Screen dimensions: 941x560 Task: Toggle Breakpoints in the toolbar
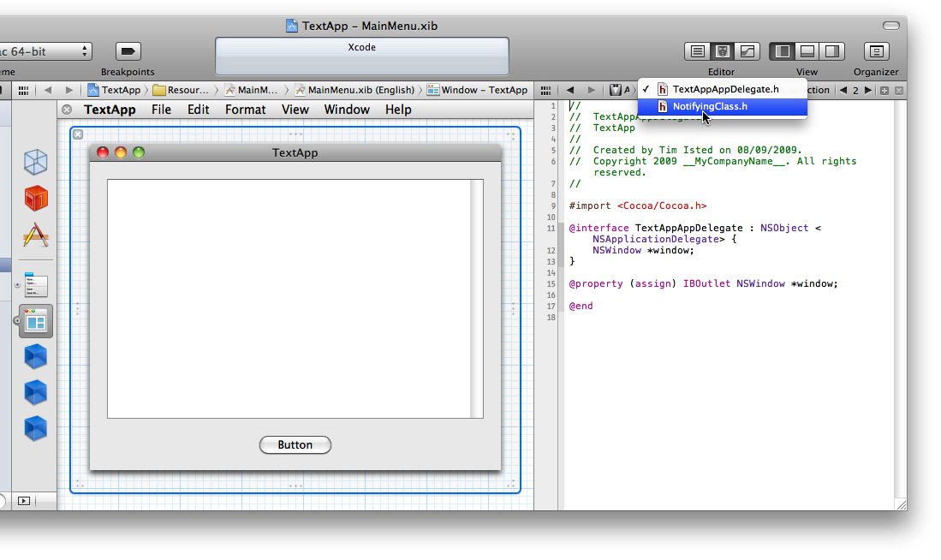[x=128, y=51]
